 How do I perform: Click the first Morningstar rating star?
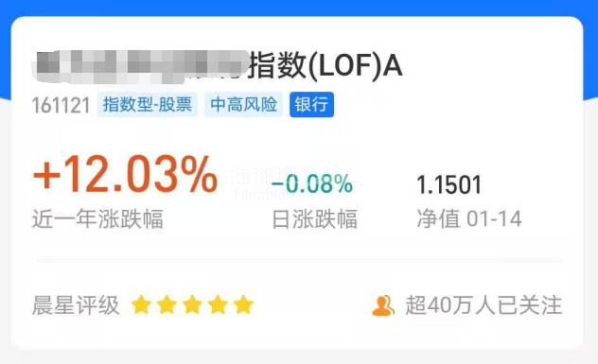pos(142,305)
